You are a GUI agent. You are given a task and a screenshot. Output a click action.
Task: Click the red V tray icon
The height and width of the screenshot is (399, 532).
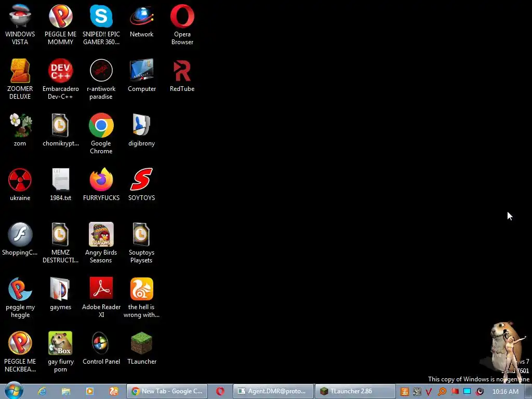point(429,392)
